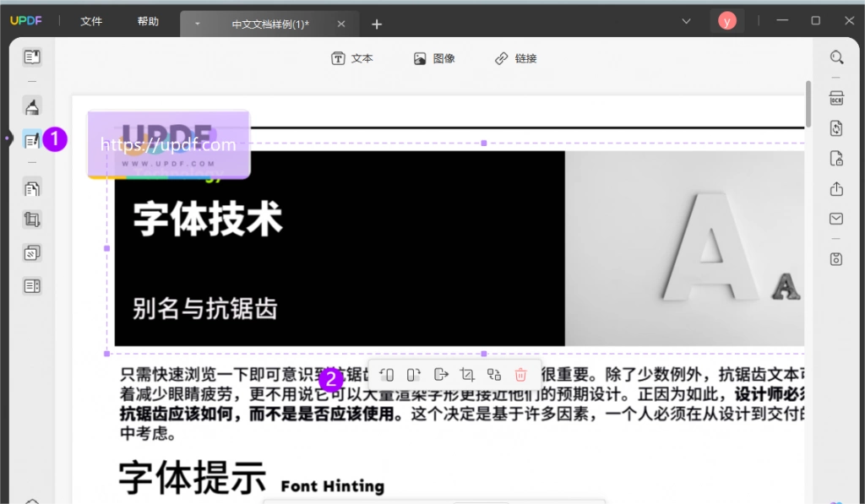Screen dimensions: 865x504
Task: Delete selected image with red trash icon
Action: 520,375
